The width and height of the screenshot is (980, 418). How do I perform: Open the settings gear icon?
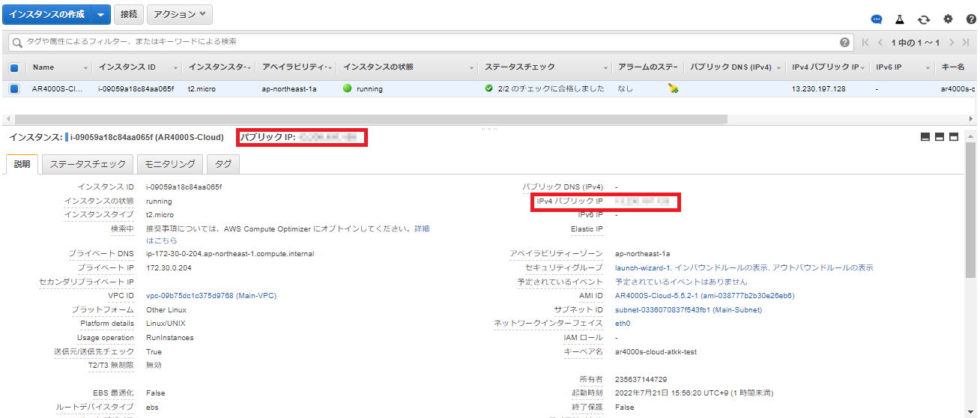click(x=948, y=19)
